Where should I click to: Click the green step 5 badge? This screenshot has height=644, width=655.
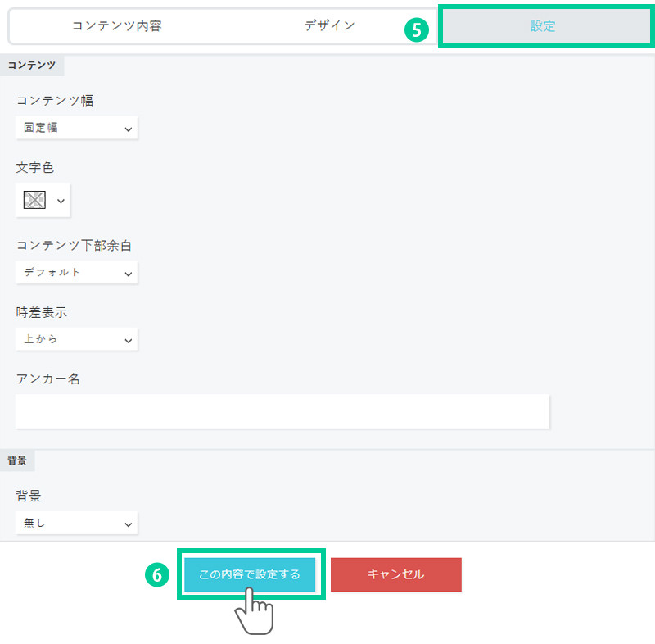click(417, 30)
